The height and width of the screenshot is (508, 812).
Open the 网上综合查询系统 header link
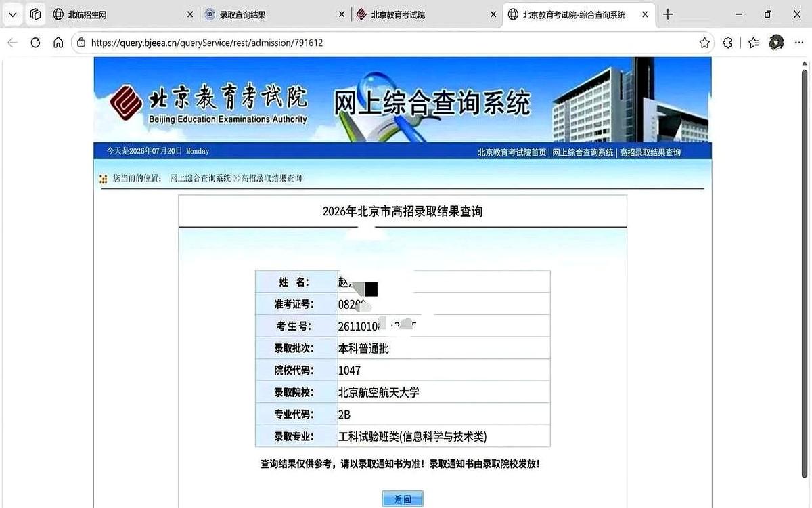pyautogui.click(x=583, y=152)
